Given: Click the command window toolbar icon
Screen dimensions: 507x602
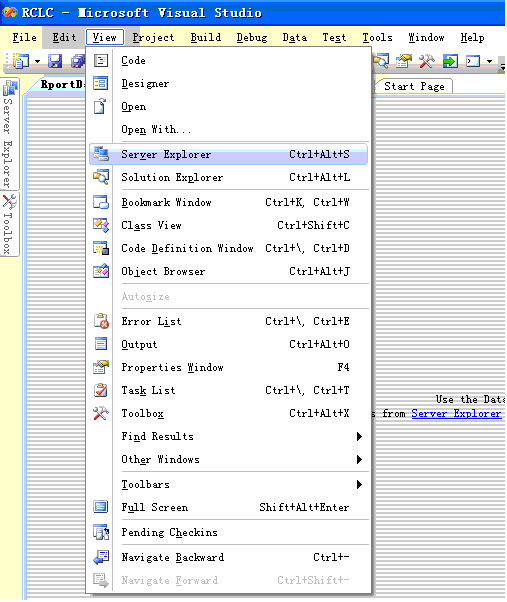Looking at the screenshot, I should [x=473, y=61].
